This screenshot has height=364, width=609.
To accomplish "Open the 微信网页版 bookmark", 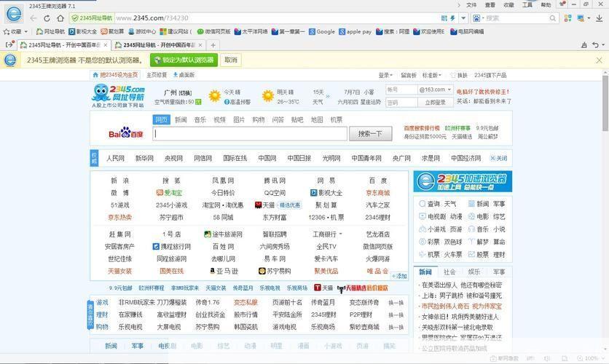I will click(213, 32).
